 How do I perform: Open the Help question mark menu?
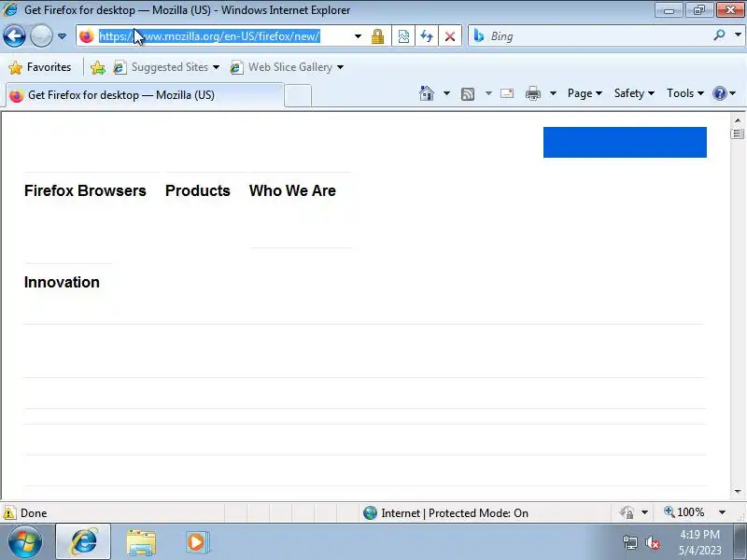(725, 93)
